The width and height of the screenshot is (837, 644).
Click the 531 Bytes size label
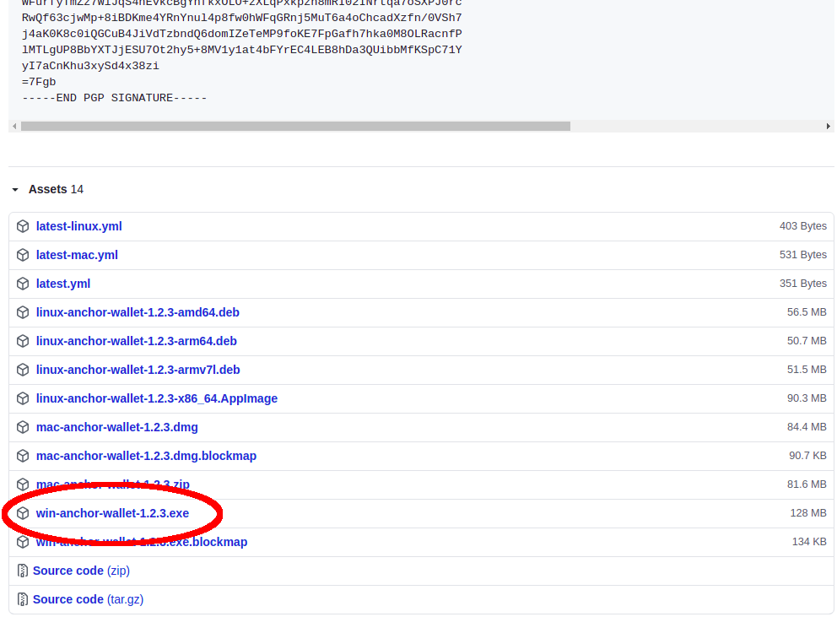[803, 255]
